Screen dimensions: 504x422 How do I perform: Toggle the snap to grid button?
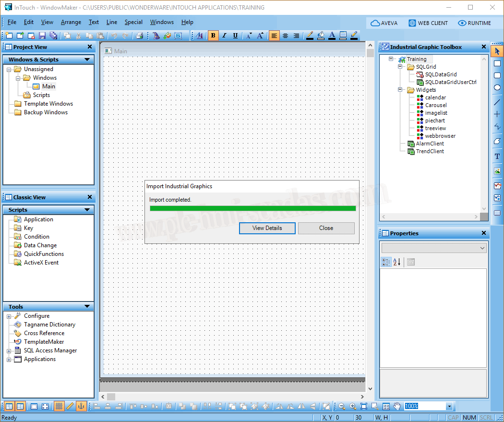(59, 406)
